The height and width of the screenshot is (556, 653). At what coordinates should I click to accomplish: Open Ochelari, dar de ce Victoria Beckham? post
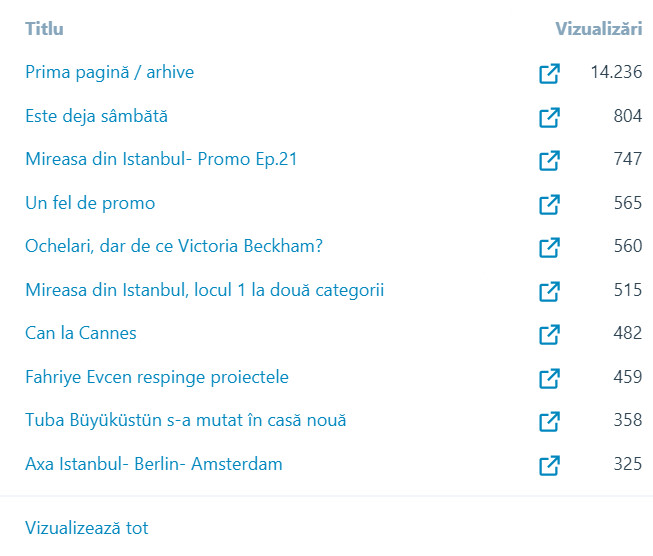182,246
